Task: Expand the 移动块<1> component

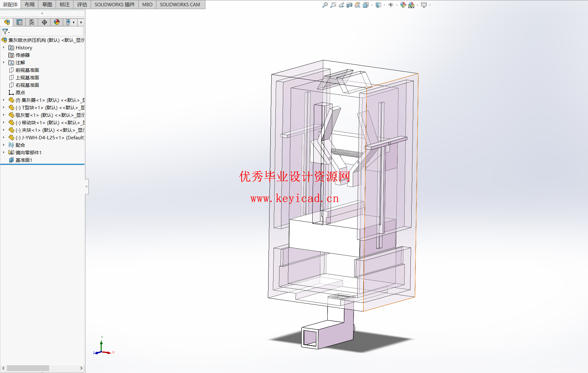Action: (x=4, y=122)
